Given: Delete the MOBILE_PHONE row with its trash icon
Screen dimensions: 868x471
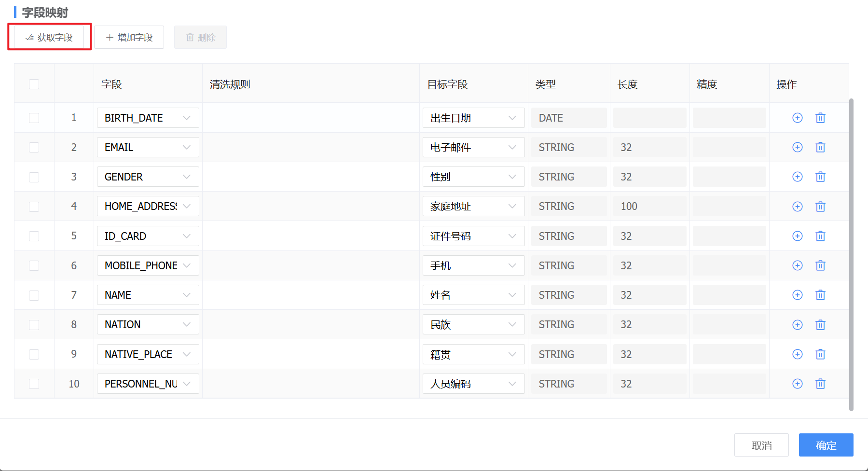Looking at the screenshot, I should [820, 265].
